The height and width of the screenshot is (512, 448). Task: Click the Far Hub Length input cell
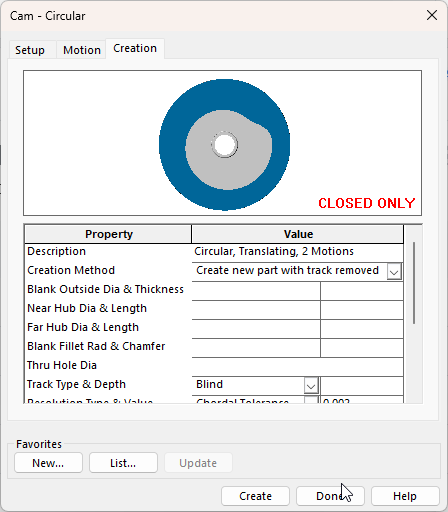[x=362, y=329]
